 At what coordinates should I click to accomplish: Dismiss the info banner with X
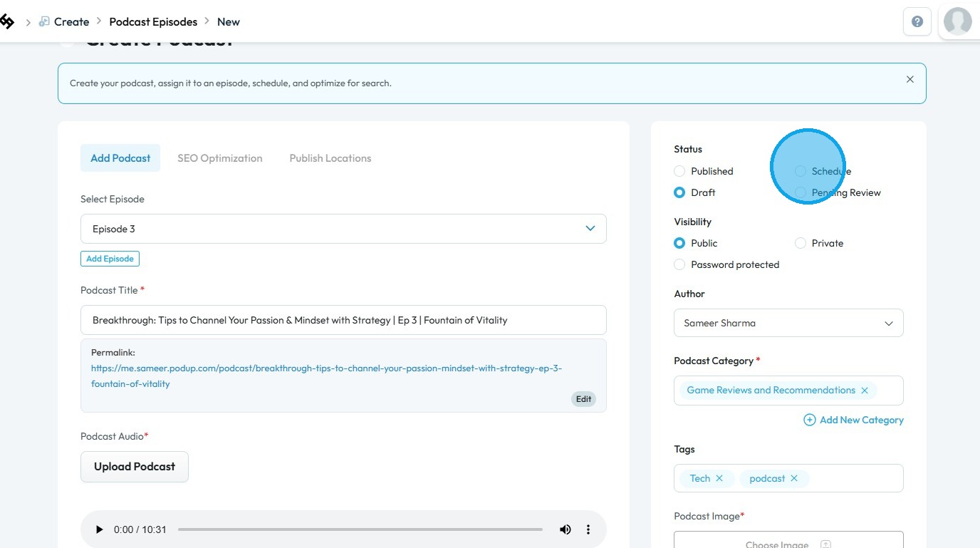(909, 80)
